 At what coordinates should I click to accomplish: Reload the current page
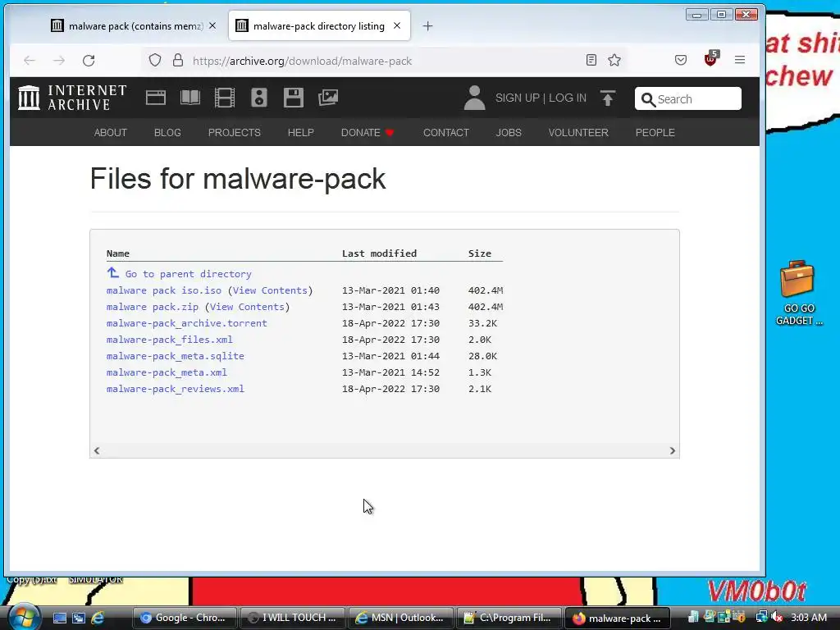coord(89,61)
